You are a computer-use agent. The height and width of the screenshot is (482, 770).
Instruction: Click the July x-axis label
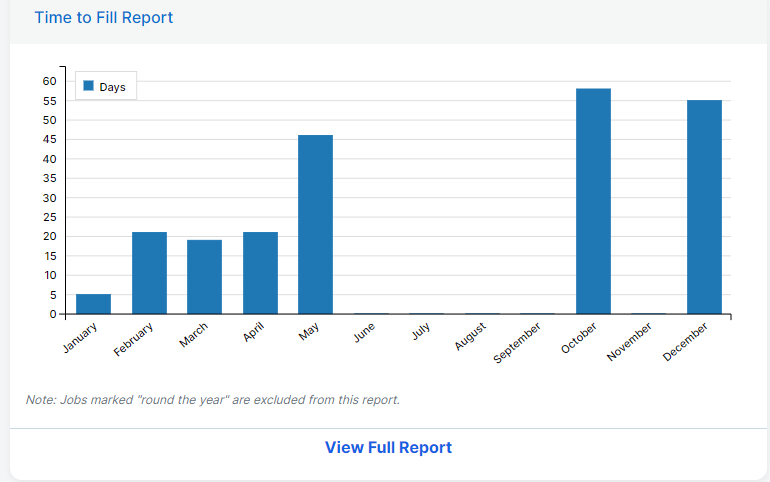421,332
